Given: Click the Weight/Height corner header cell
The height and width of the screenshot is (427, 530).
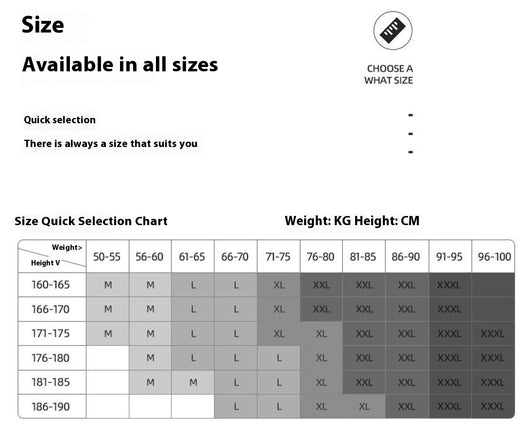Looking at the screenshot, I should [x=52, y=256].
